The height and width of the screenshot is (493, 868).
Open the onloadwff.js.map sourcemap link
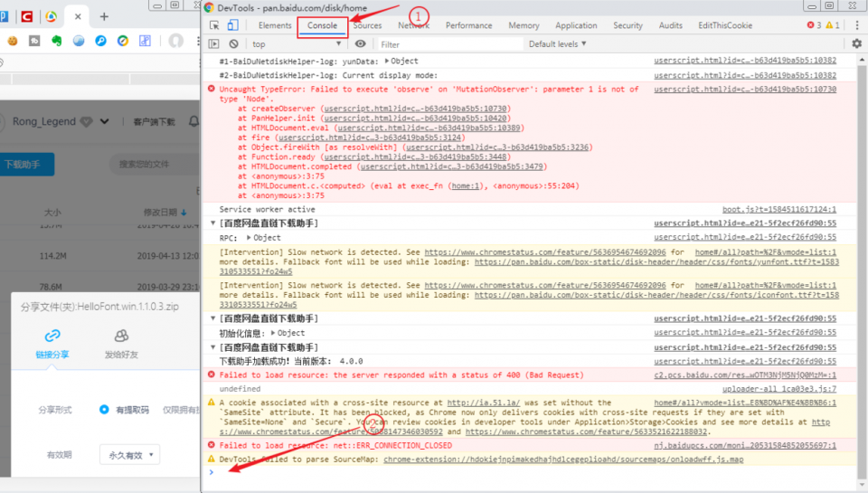563,460
